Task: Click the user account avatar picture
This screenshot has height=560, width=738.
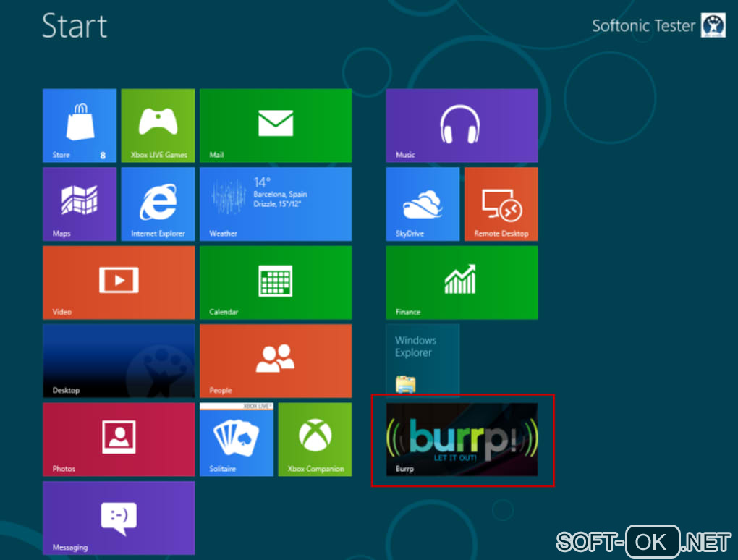Action: (x=713, y=25)
